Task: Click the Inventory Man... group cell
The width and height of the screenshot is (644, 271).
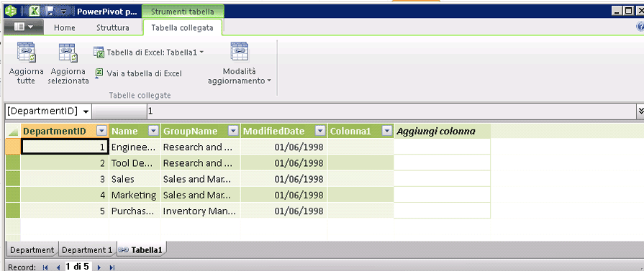Action: point(201,211)
